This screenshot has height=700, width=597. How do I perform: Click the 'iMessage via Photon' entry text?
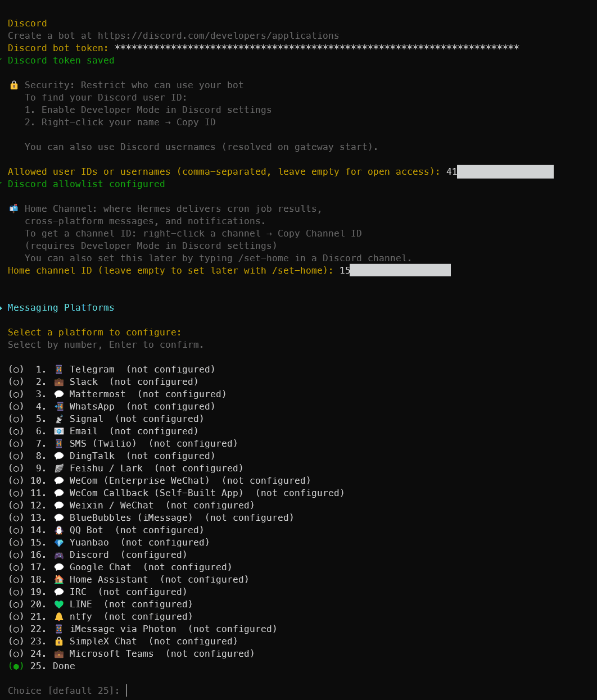click(x=123, y=629)
